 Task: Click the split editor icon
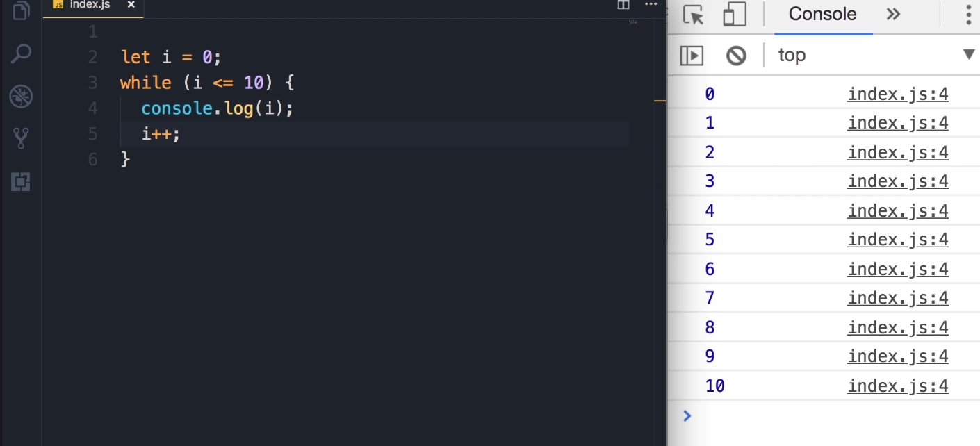pyautogui.click(x=623, y=5)
